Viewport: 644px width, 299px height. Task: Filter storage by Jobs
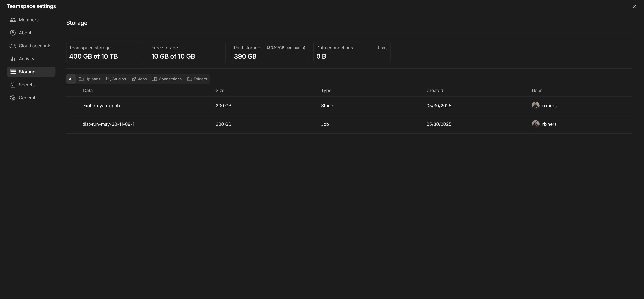[x=139, y=79]
